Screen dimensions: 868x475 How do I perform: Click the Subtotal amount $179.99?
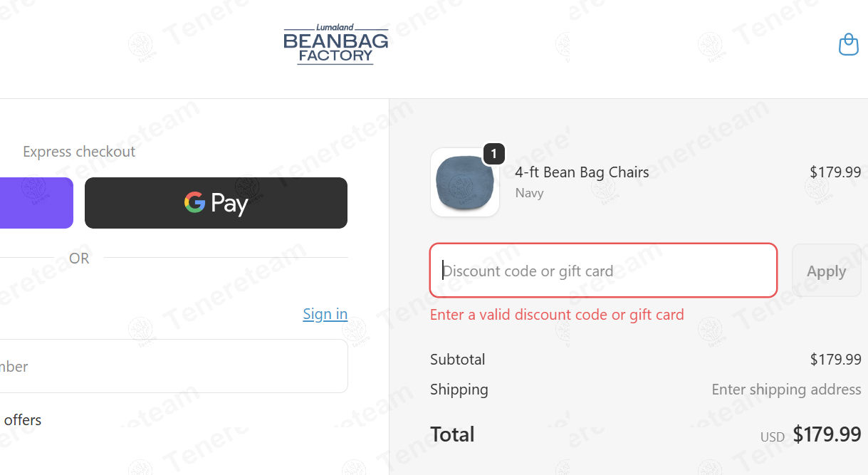pos(836,360)
